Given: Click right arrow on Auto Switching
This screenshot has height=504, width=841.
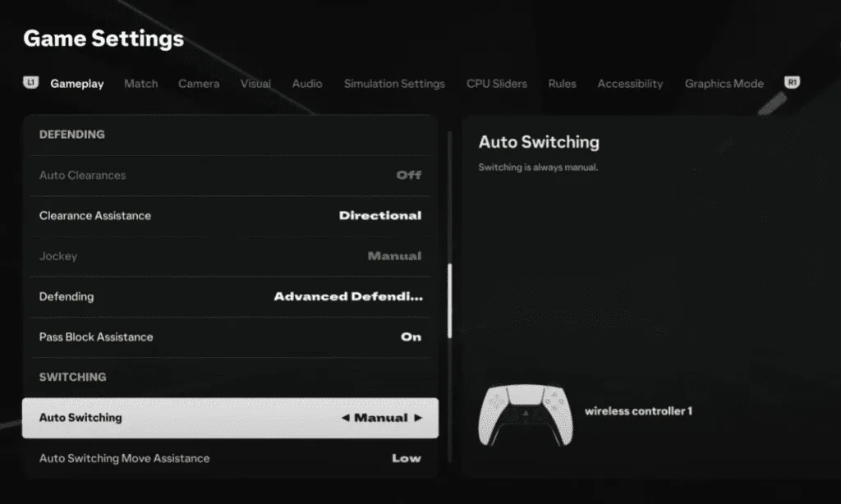Looking at the screenshot, I should click(x=418, y=418).
